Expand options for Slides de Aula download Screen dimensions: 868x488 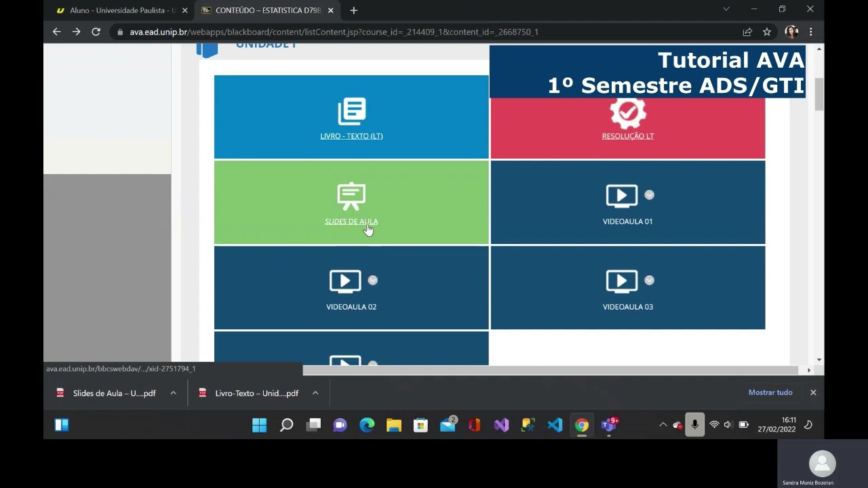[173, 393]
